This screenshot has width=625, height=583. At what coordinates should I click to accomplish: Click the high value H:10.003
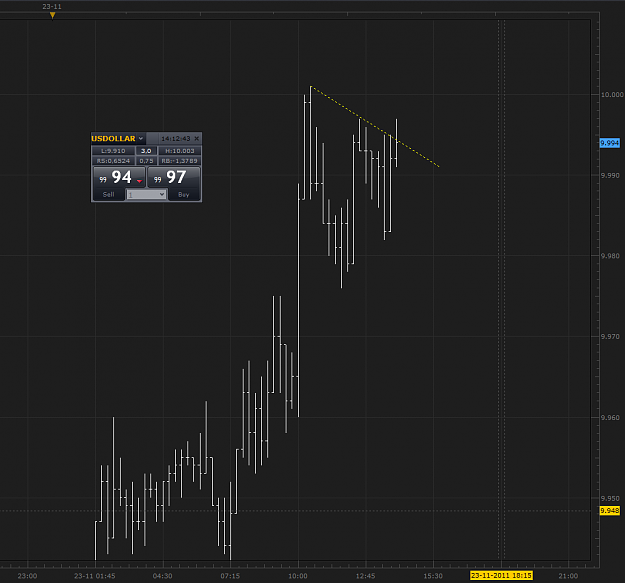[x=180, y=151]
